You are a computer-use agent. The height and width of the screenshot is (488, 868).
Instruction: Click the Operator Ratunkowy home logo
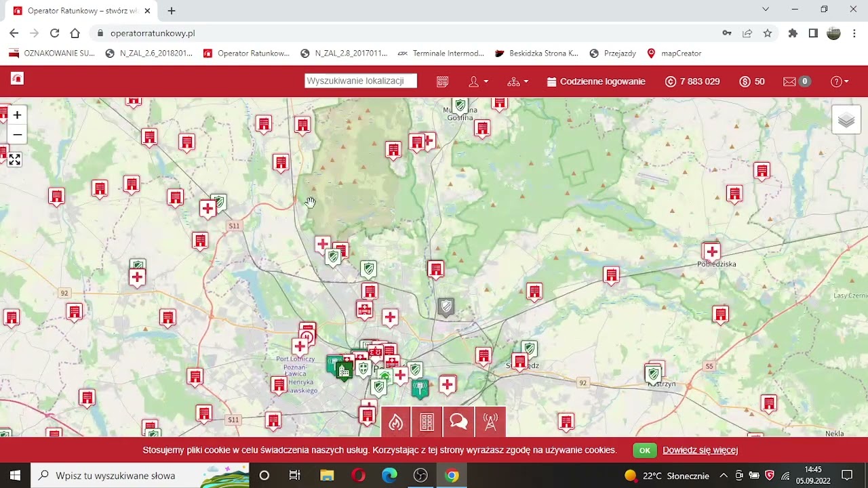(x=17, y=79)
